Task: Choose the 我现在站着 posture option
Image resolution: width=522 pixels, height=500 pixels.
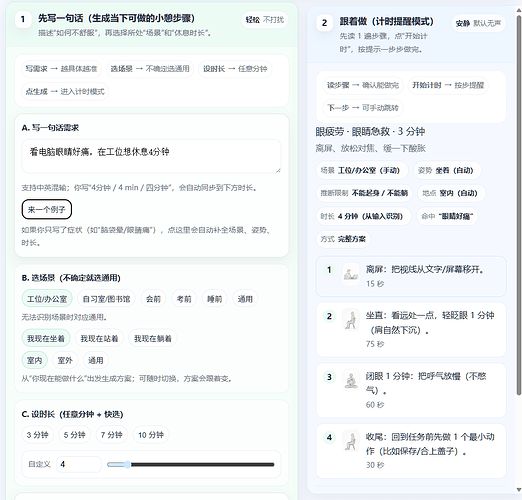Action: [99, 338]
